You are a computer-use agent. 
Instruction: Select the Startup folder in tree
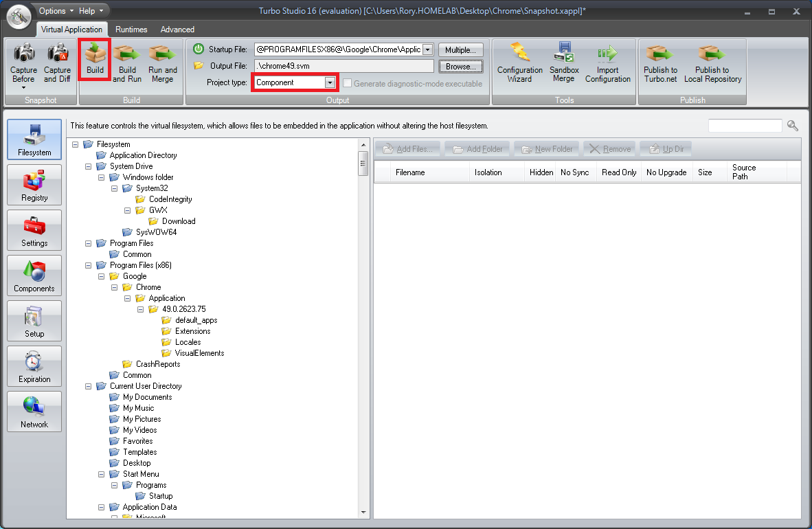161,496
